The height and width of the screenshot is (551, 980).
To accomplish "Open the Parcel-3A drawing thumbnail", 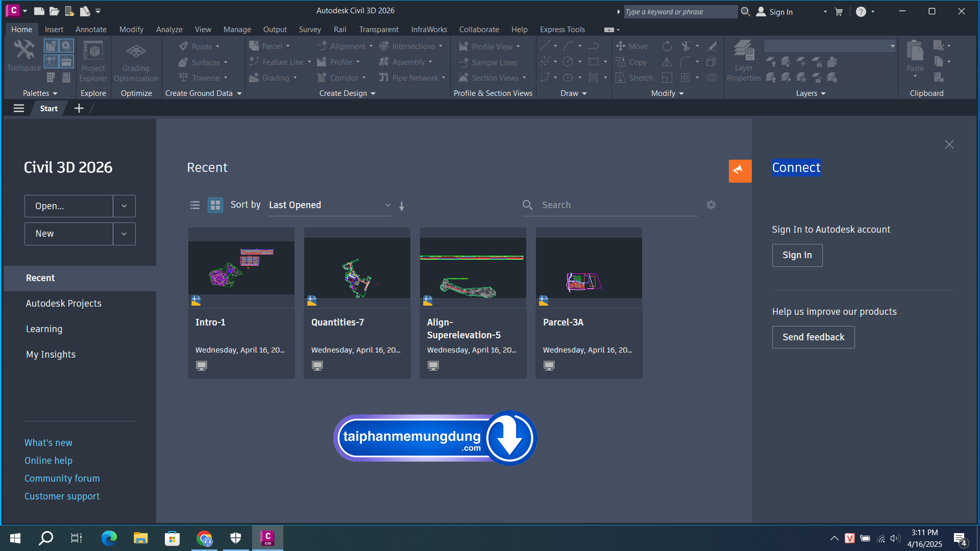I will pyautogui.click(x=589, y=268).
